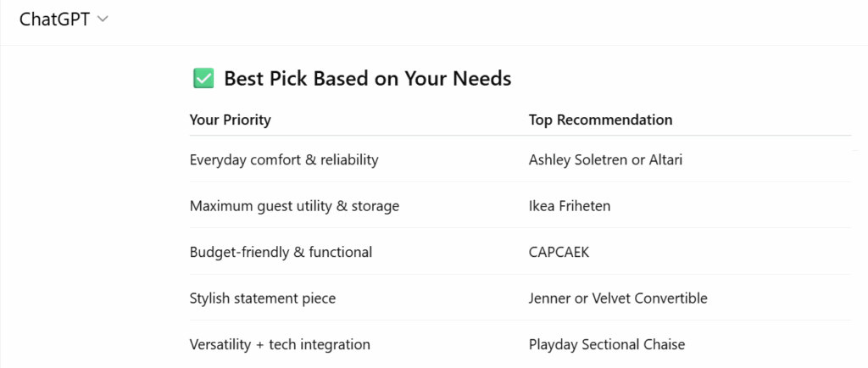This screenshot has width=868, height=368.
Task: Click the word 'Ikea'
Action: click(x=543, y=205)
